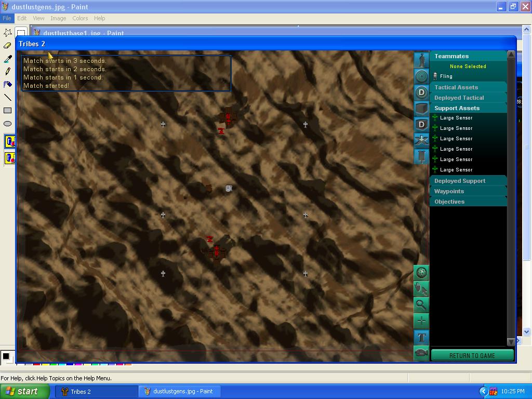Pick the Pick Color eyedropper tool
The width and height of the screenshot is (532, 399).
pyautogui.click(x=7, y=59)
